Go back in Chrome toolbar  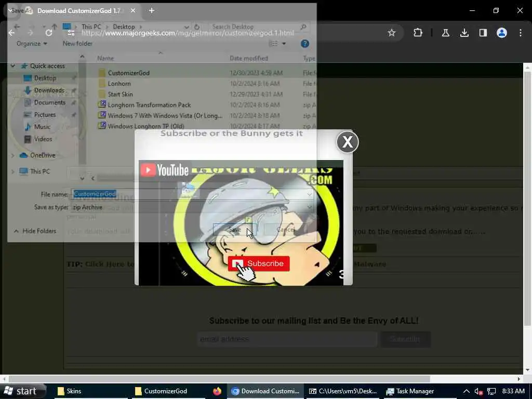tap(11, 33)
